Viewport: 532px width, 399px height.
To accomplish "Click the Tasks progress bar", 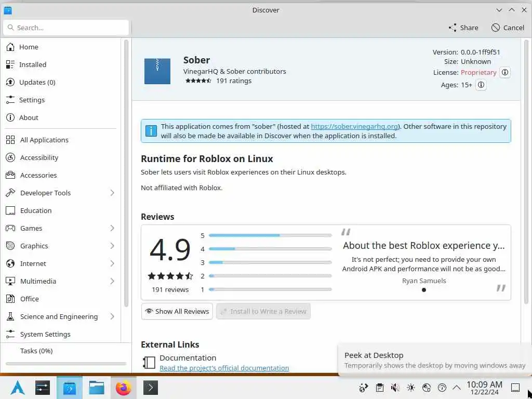I will point(66,364).
